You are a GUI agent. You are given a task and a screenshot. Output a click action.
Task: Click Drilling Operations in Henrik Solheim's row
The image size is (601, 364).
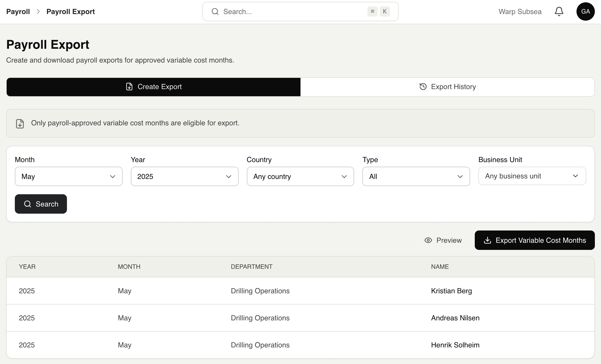[260, 345]
